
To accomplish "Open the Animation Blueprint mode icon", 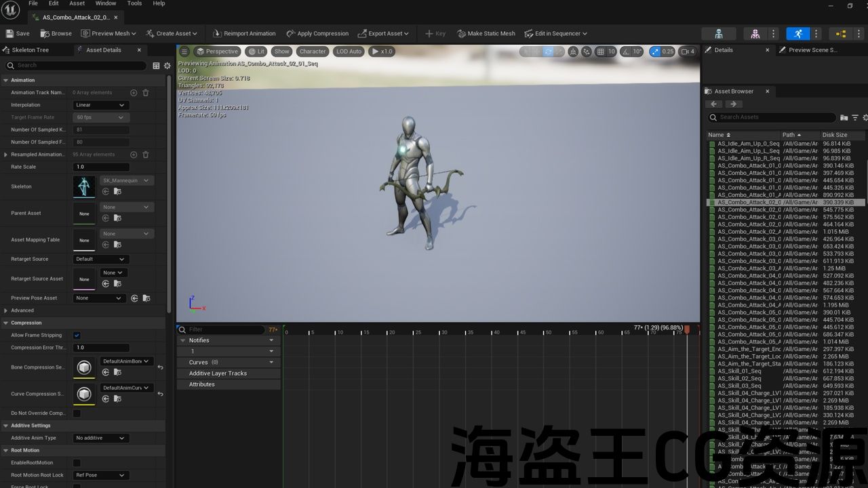I will (x=841, y=33).
